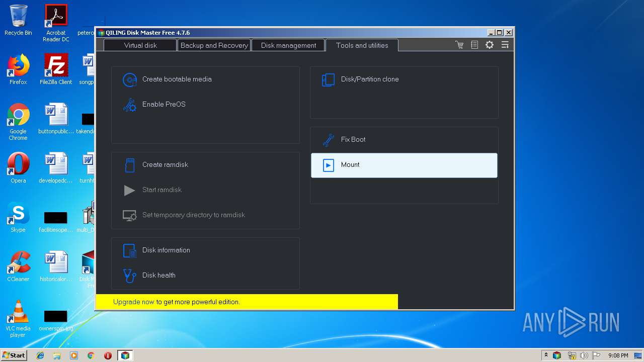Open Acrobat Reader DC desktop shortcut
This screenshot has height=362, width=644.
click(56, 23)
